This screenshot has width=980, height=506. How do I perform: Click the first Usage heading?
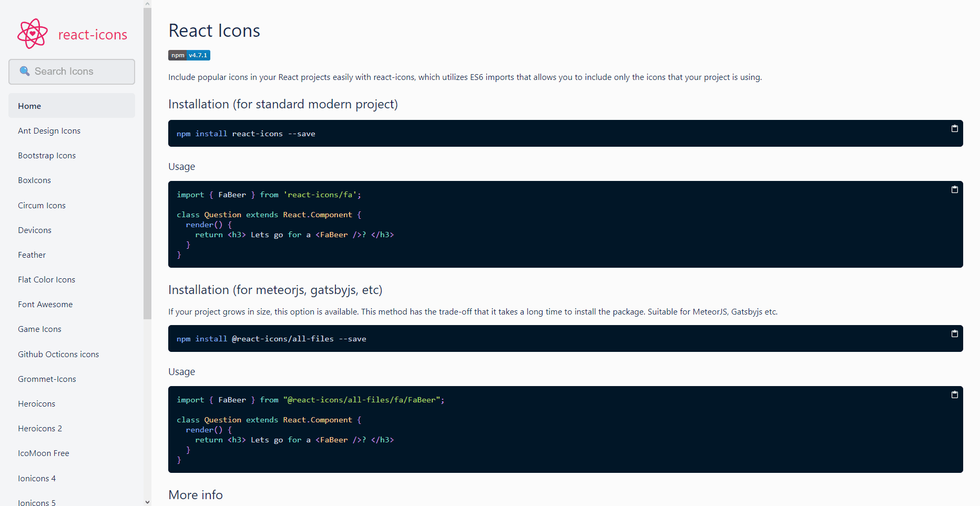coord(181,167)
